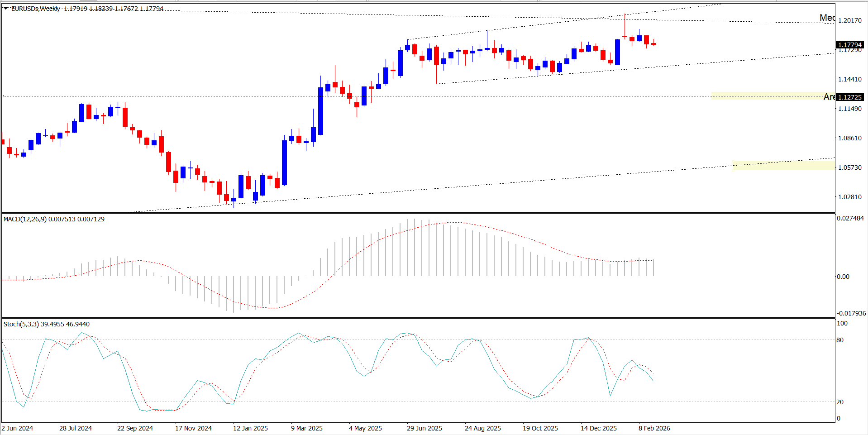Select yellow rectangle near 1.05730 level
Image resolution: width=868 pixels, height=435 pixels.
pos(783,166)
